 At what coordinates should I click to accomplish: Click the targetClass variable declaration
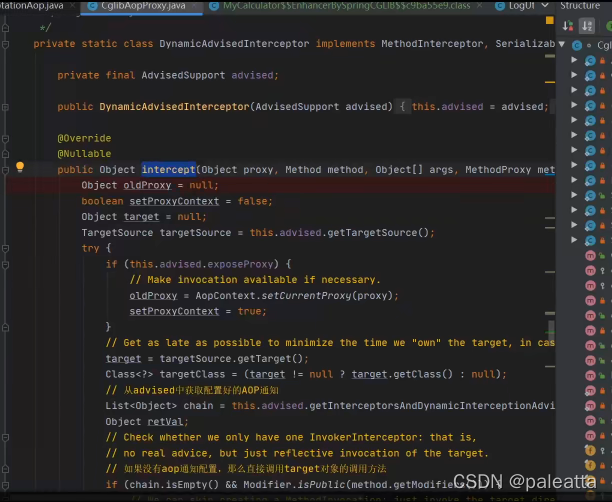pyautogui.click(x=192, y=374)
